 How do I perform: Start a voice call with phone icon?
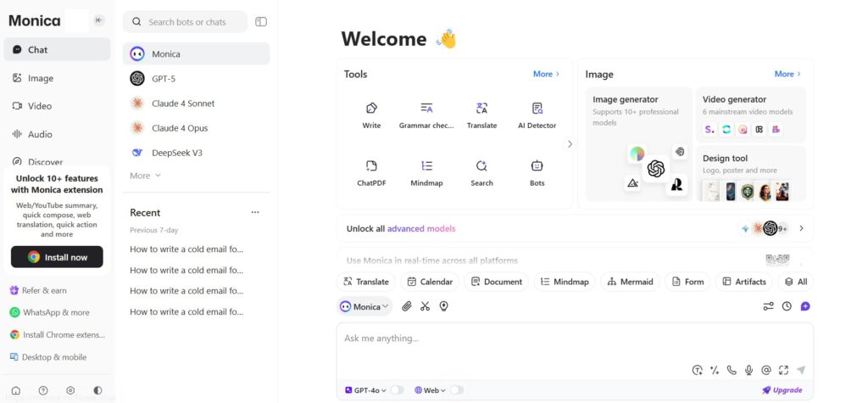(x=732, y=370)
